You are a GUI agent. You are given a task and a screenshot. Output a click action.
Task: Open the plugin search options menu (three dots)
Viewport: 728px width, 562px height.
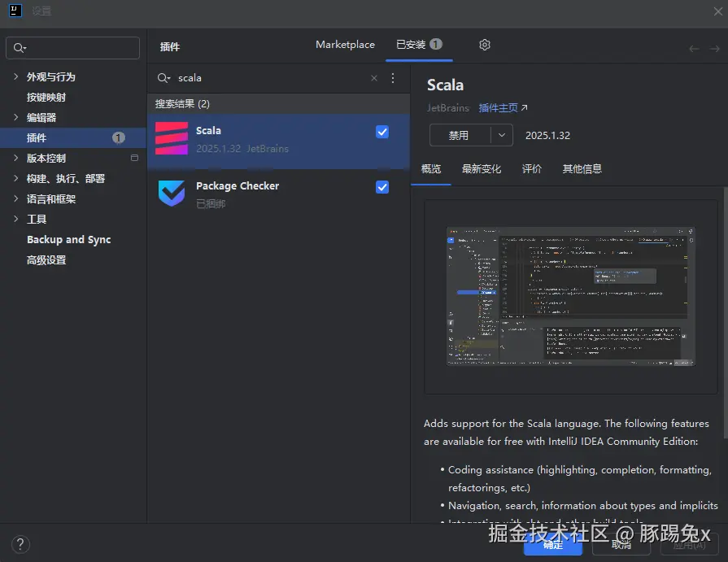pyautogui.click(x=393, y=78)
